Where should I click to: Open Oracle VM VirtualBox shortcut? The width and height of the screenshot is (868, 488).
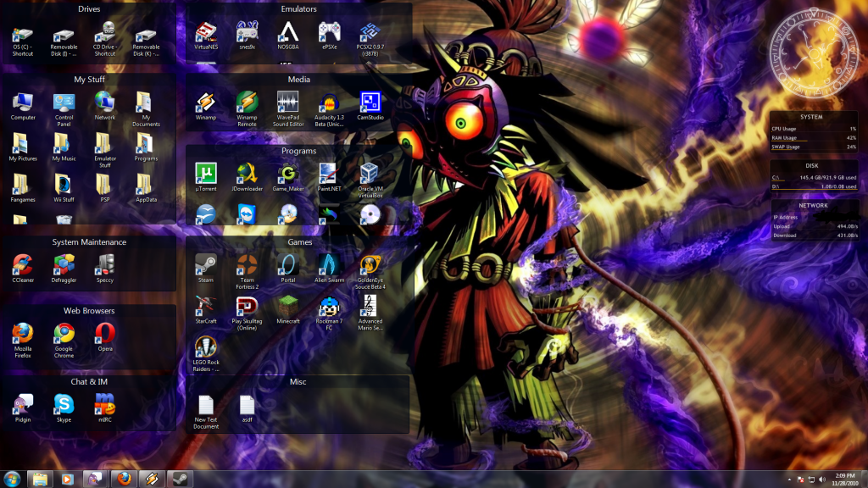[370, 180]
